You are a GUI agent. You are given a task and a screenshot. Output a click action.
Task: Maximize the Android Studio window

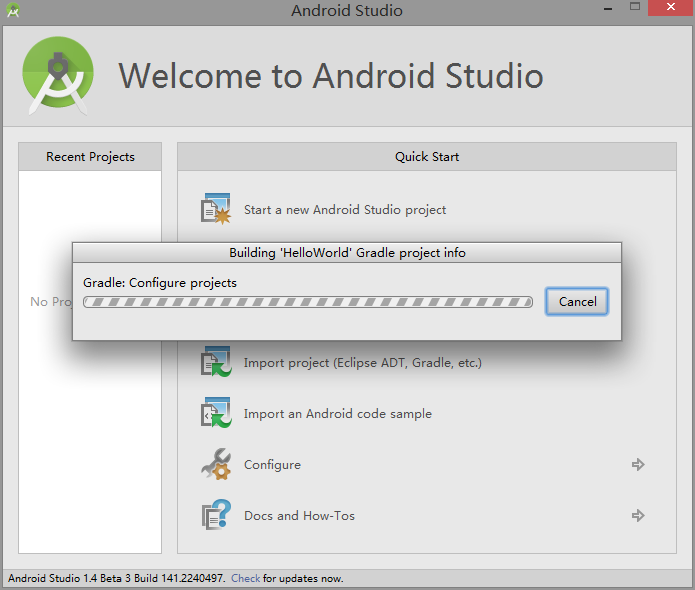pyautogui.click(x=635, y=7)
